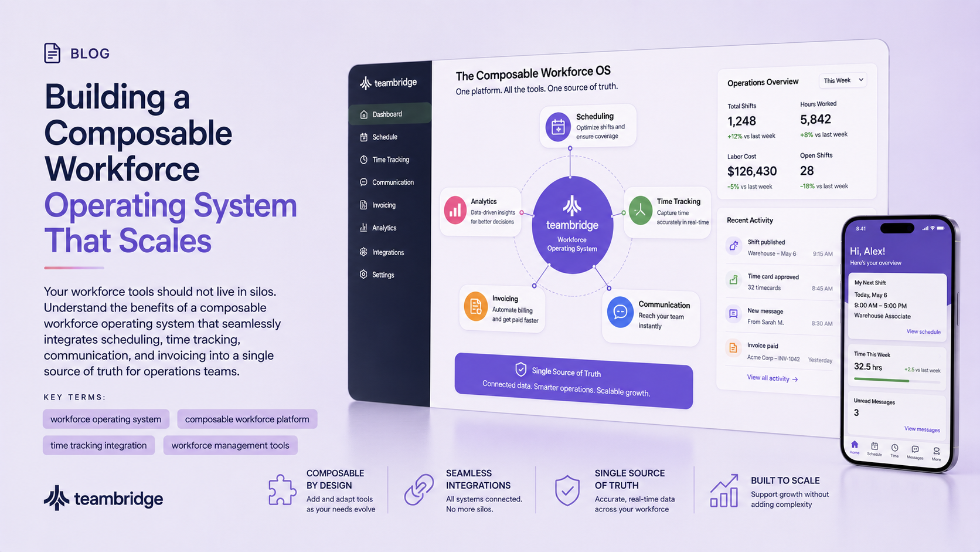This screenshot has height=552, width=980.
Task: Click the workforce operating system tag
Action: (x=106, y=419)
